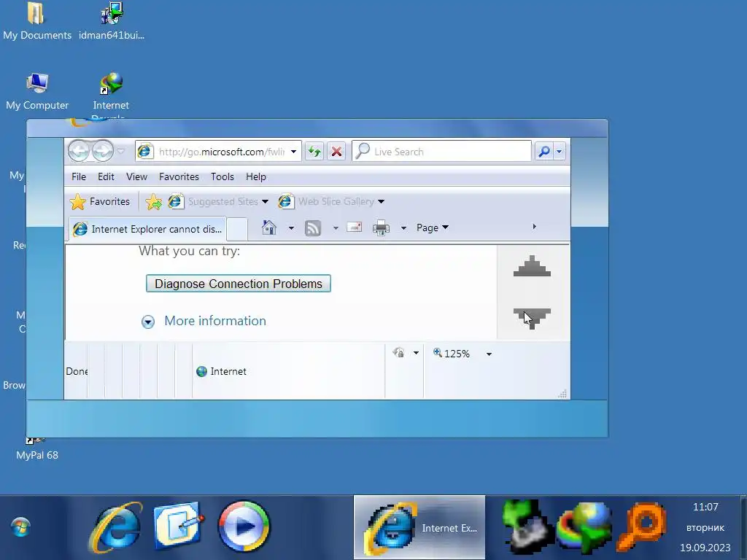747x560 pixels.
Task: Open the zoom level dropdown arrow
Action: point(489,354)
